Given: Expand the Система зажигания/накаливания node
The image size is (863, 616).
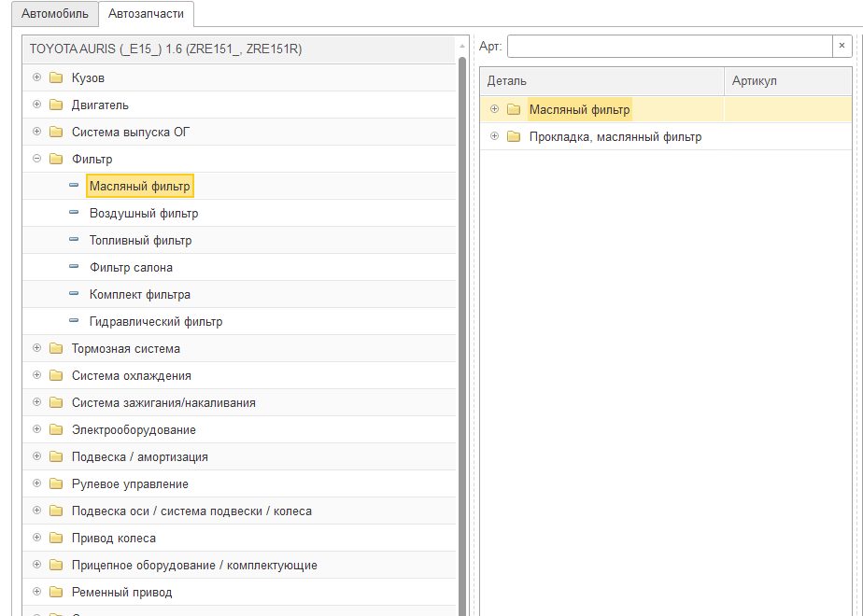Looking at the screenshot, I should click(36, 402).
